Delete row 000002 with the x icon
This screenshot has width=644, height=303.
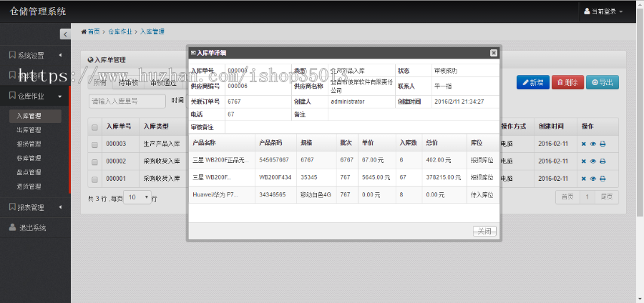tap(584, 161)
